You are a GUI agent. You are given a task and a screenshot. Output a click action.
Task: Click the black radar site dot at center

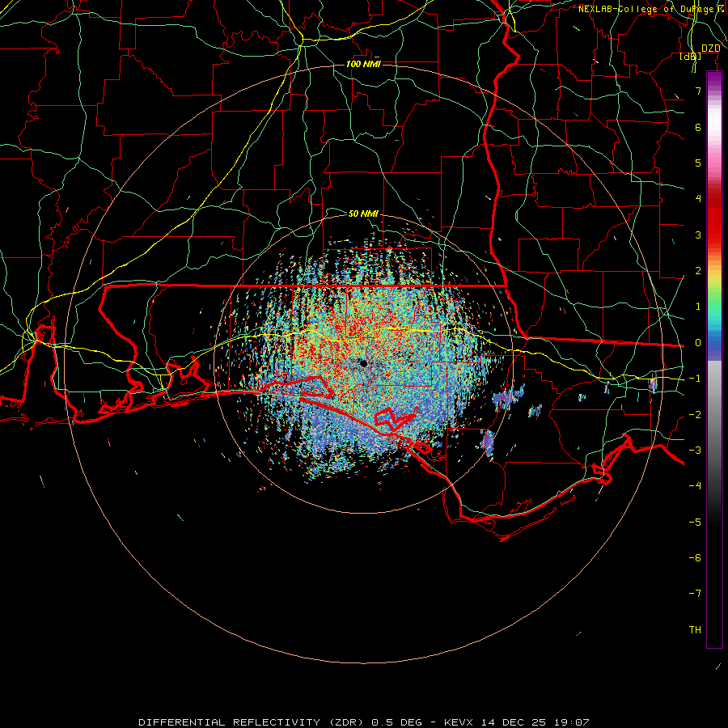pos(363,363)
